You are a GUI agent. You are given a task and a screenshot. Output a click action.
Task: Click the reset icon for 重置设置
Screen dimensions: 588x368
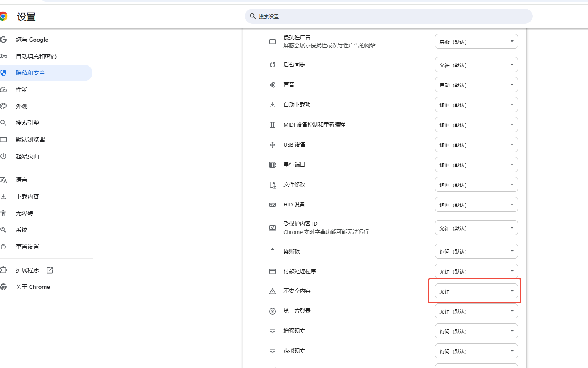click(x=3, y=246)
